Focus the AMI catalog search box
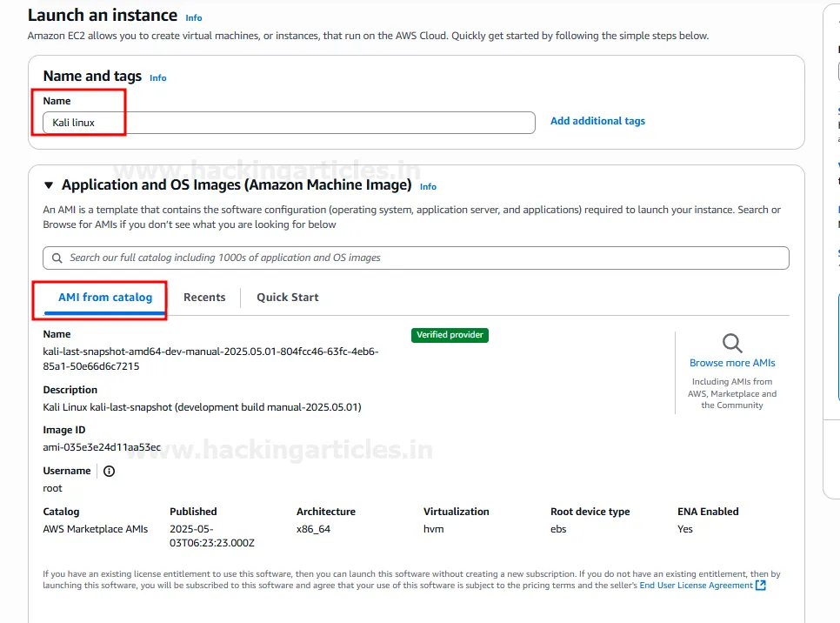The image size is (840, 623). coord(417,258)
